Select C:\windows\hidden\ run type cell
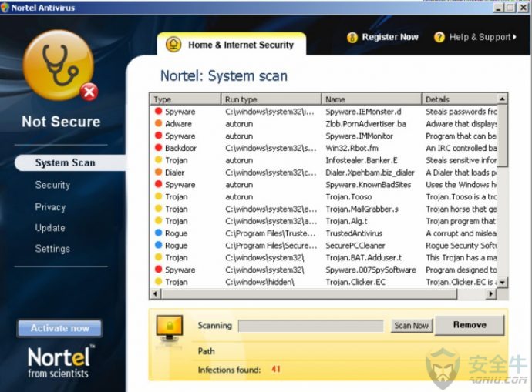Screen dimensions: 532x392 (x=260, y=282)
